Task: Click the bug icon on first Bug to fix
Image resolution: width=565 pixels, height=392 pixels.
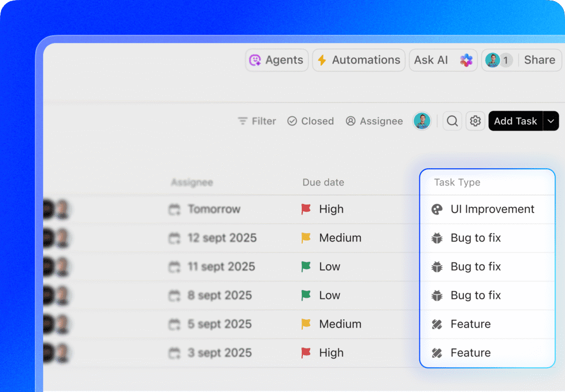Action: click(436, 238)
